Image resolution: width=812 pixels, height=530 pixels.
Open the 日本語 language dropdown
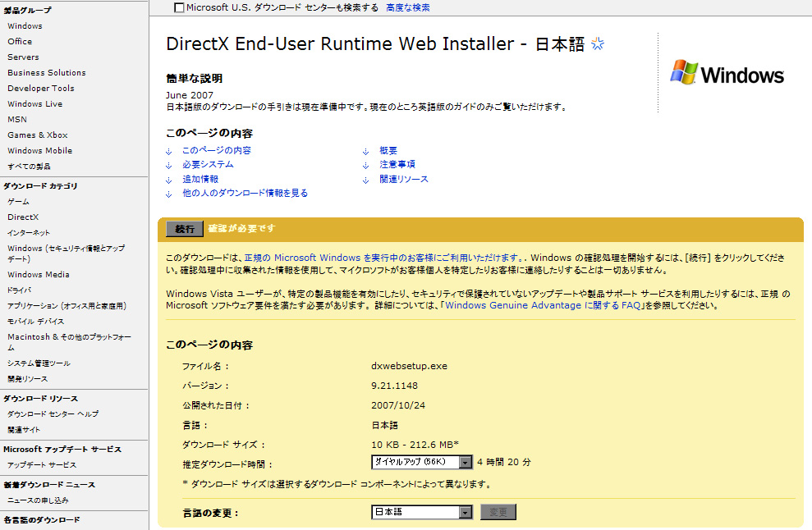point(421,513)
